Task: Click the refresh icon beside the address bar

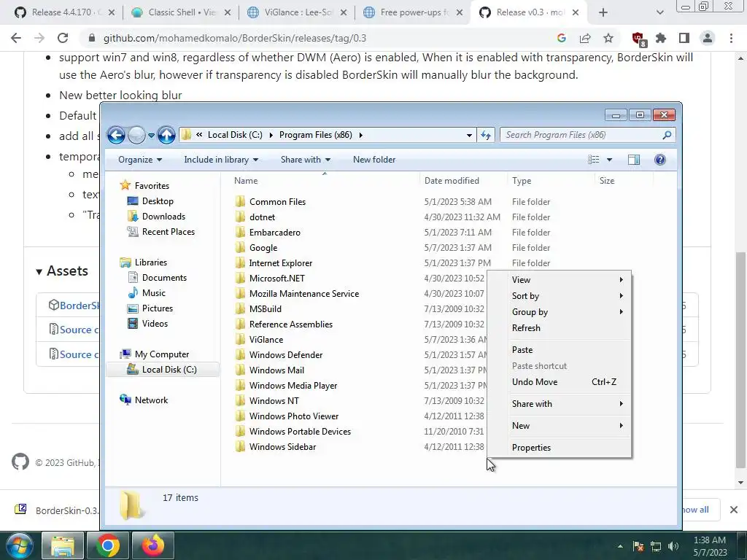Action: pyautogui.click(x=485, y=135)
